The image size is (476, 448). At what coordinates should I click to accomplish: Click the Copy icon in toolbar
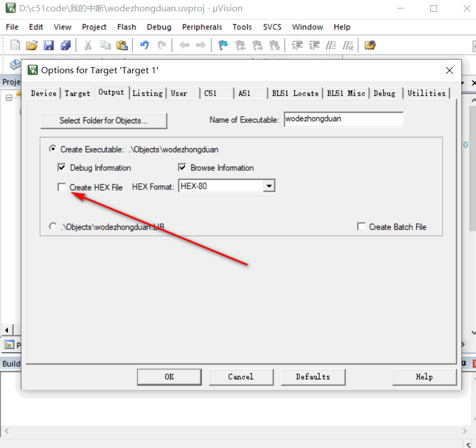[105, 46]
